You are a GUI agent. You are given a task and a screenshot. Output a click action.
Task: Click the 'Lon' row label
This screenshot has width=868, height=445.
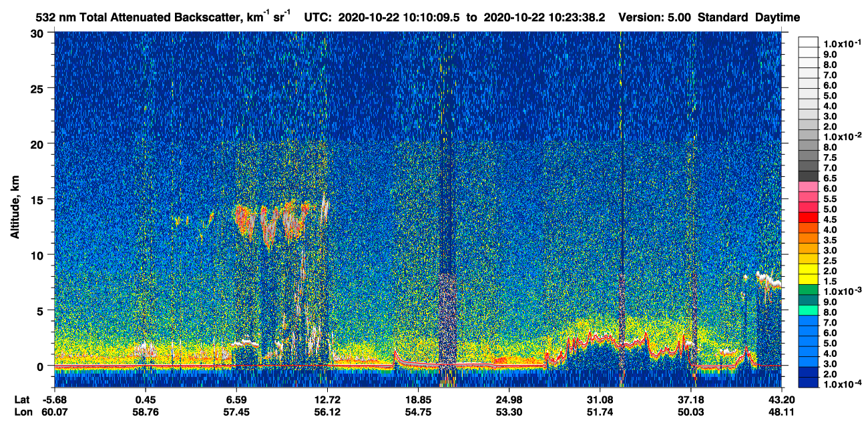[23, 412]
